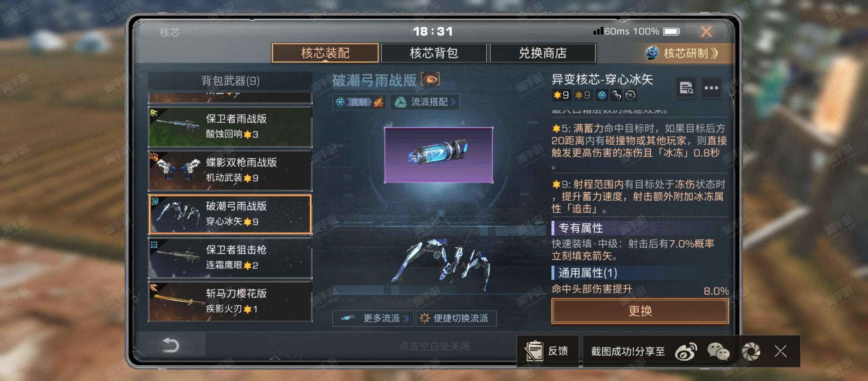Open 核心研制 panel

point(683,53)
